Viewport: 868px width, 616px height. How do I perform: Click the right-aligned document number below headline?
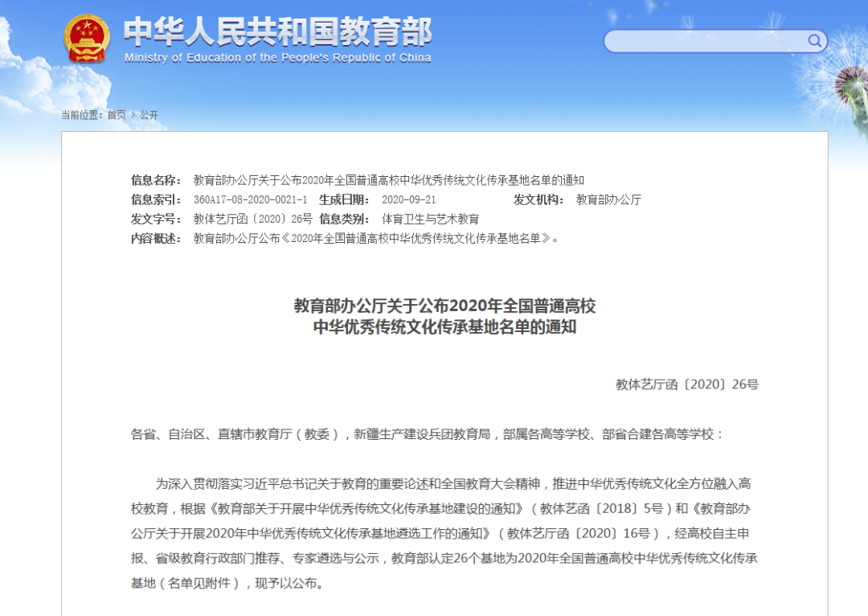[x=686, y=384]
